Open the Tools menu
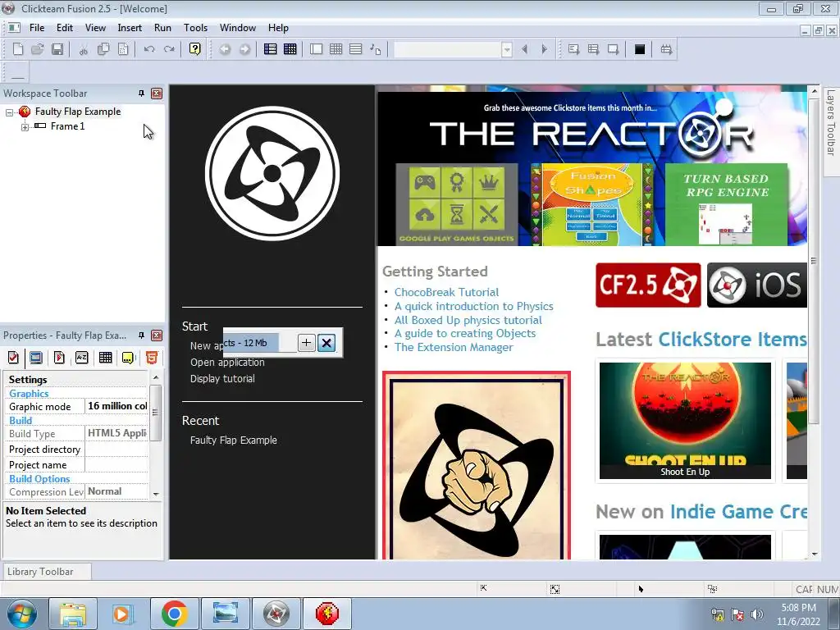 pyautogui.click(x=195, y=28)
